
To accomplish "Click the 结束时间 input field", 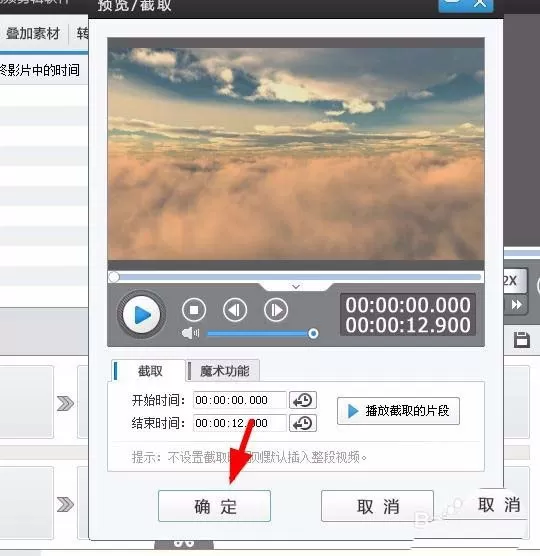I will tap(240, 423).
